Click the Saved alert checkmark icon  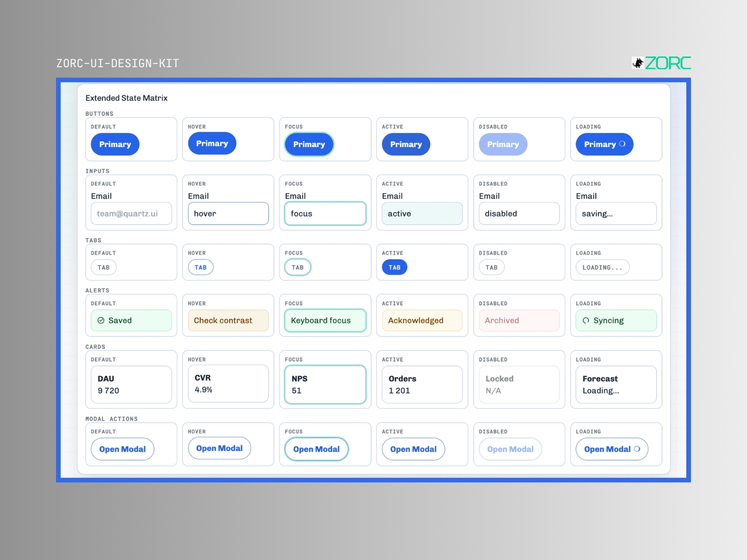pos(101,321)
